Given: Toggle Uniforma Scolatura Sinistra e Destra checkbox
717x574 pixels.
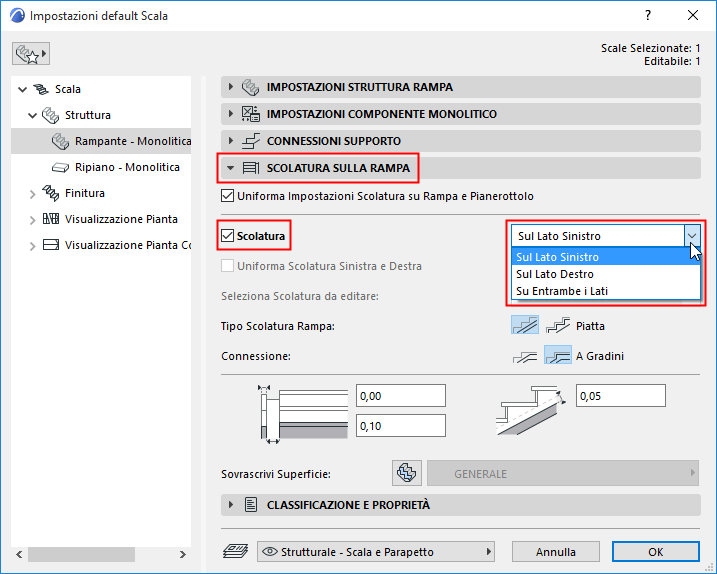Looking at the screenshot, I should [227, 266].
